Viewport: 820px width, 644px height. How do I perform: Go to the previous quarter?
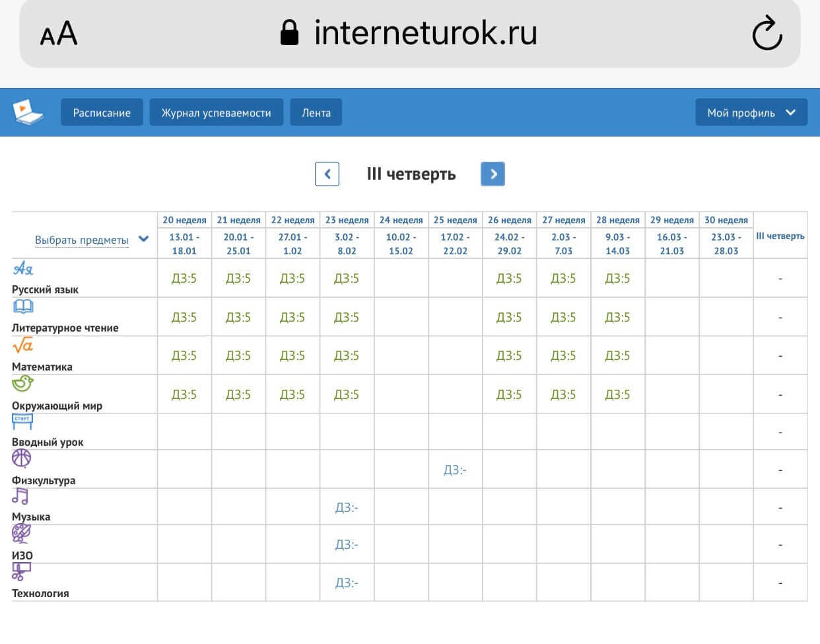click(x=327, y=174)
